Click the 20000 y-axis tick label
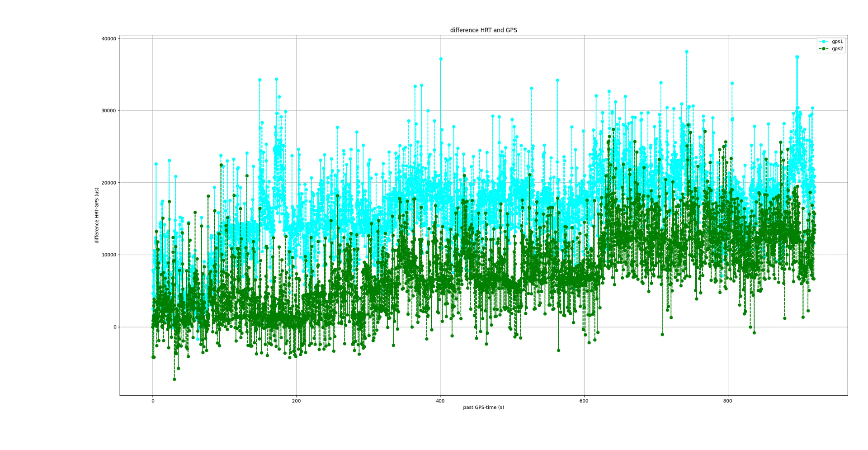868x450 pixels. (x=108, y=183)
